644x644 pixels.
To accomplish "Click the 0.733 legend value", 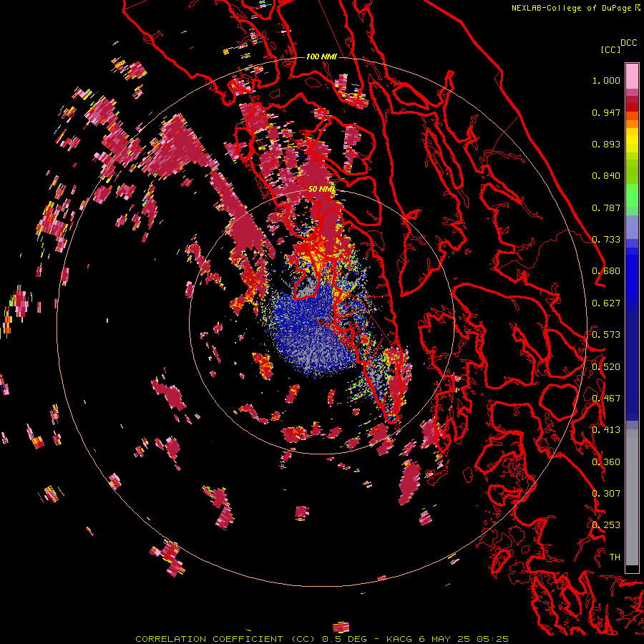I will (606, 240).
